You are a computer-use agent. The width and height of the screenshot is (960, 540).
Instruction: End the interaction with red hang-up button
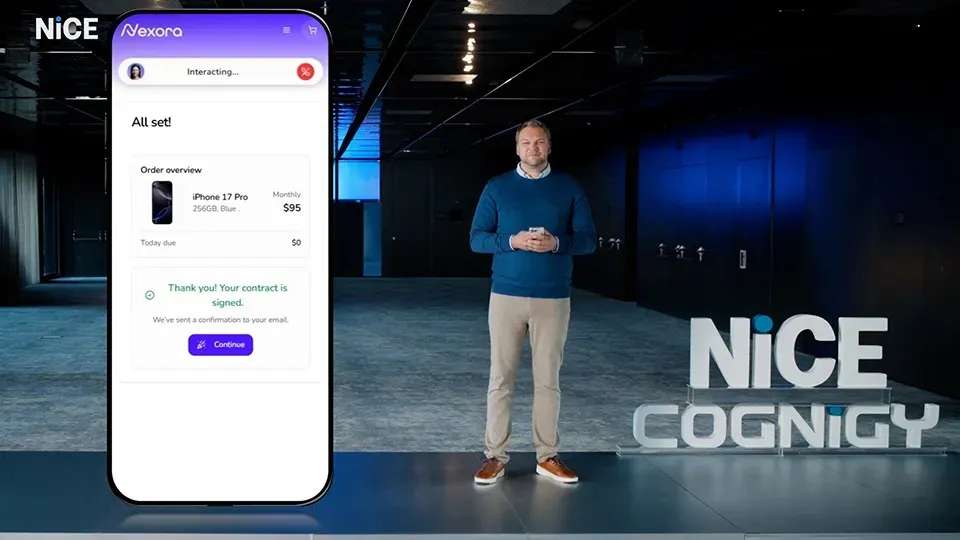pos(305,71)
